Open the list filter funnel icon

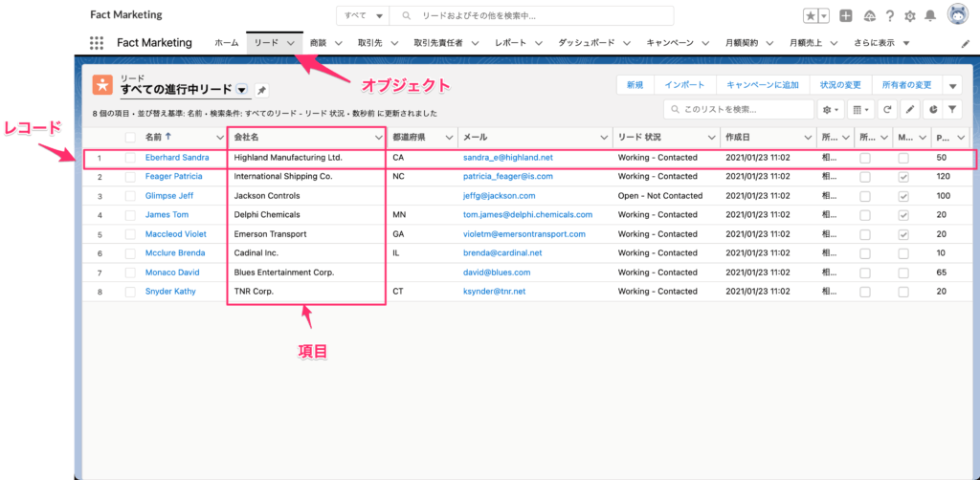pos(953,110)
